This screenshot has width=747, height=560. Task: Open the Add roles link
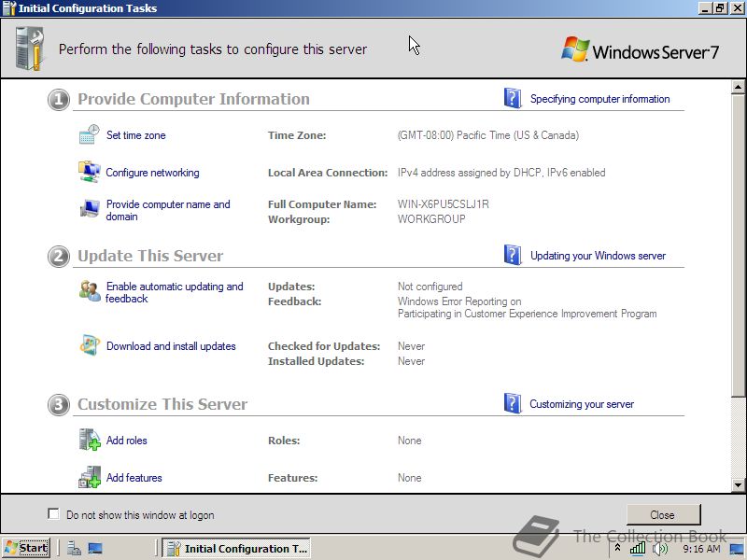click(127, 441)
